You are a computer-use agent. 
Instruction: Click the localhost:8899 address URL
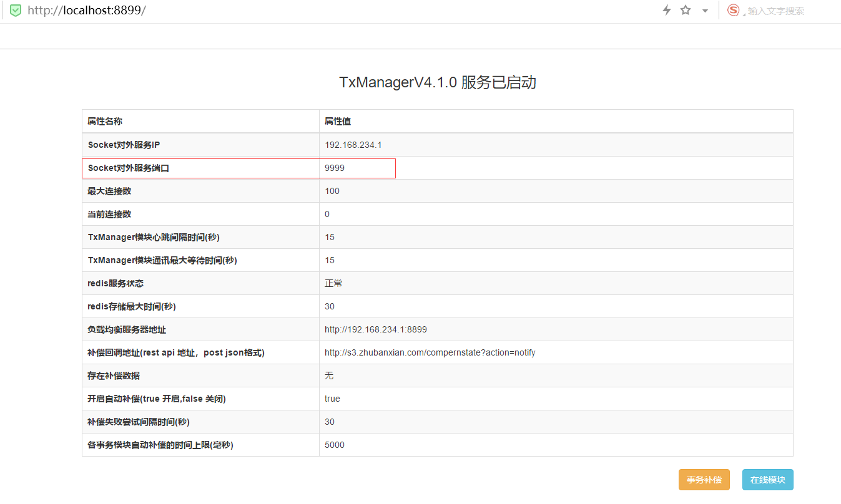tap(87, 11)
